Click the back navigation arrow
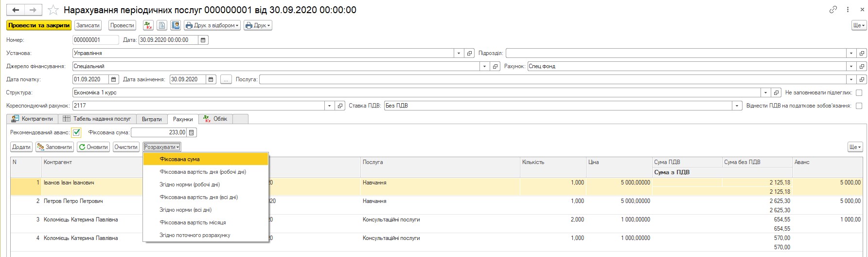Screen dimensions: 868x257 click(x=16, y=10)
